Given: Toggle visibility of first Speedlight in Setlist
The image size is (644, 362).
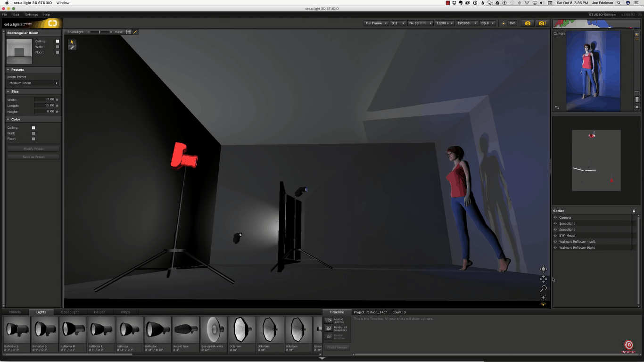Looking at the screenshot, I should (x=555, y=223).
